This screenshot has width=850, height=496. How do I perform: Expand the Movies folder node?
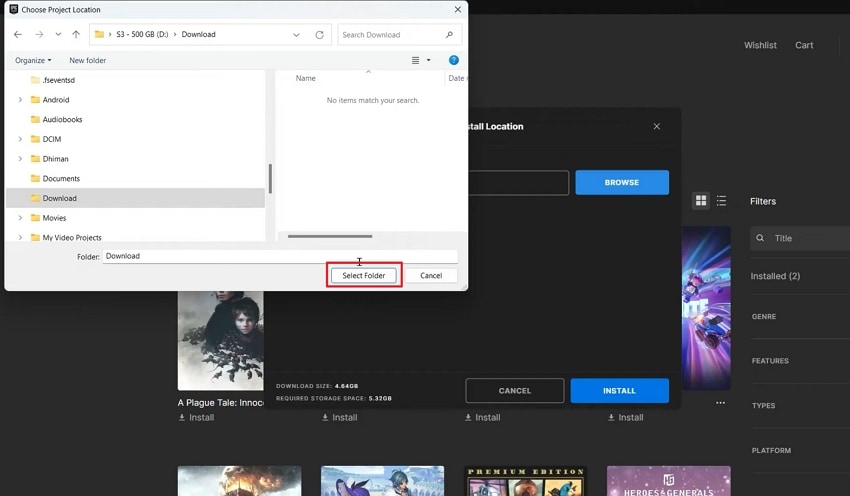20,218
